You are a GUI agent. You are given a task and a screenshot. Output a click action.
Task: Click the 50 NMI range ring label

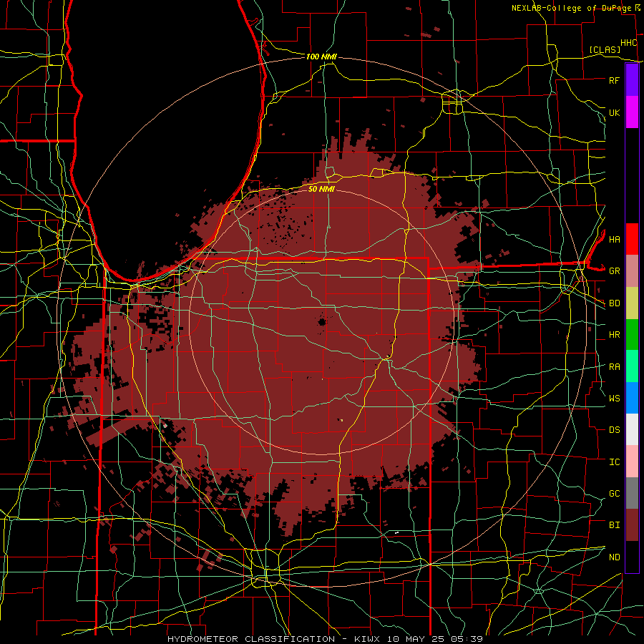pos(321,189)
